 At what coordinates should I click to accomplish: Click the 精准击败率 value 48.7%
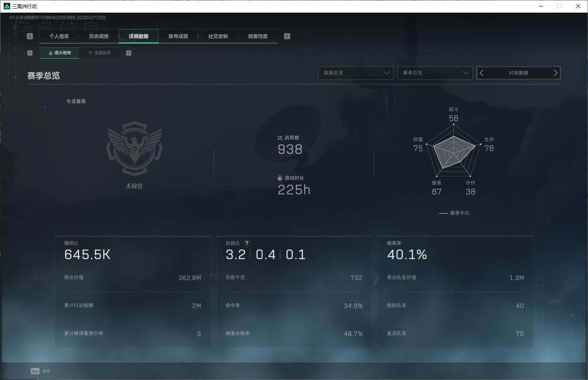point(353,334)
